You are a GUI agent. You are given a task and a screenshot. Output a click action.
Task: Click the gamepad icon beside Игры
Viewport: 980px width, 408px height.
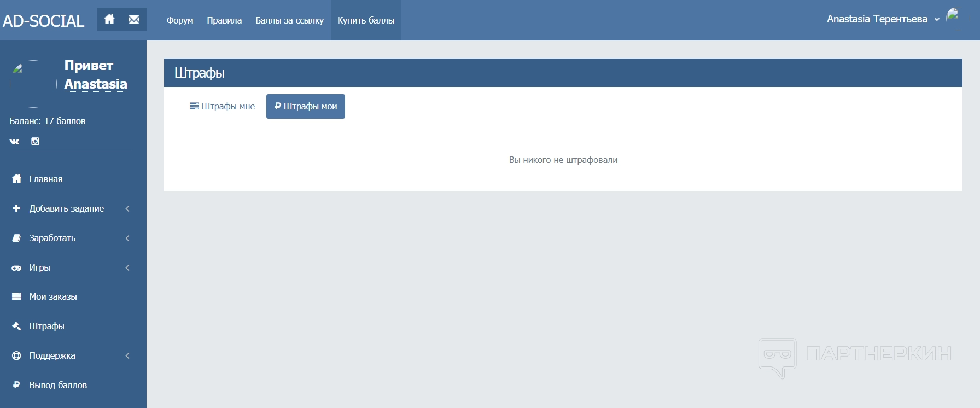click(x=16, y=268)
